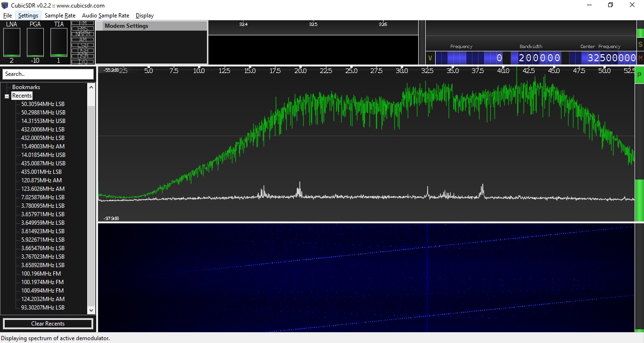Select recent 3.649959MHz LSB

point(43,223)
